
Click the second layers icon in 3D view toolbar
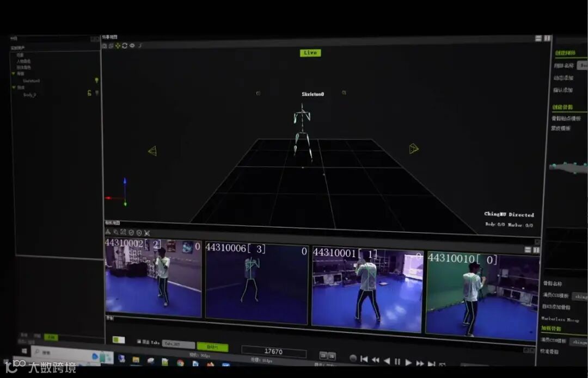pyautogui.click(x=111, y=46)
